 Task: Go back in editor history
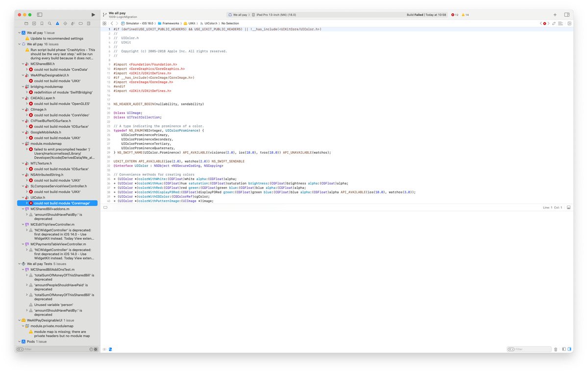point(111,23)
